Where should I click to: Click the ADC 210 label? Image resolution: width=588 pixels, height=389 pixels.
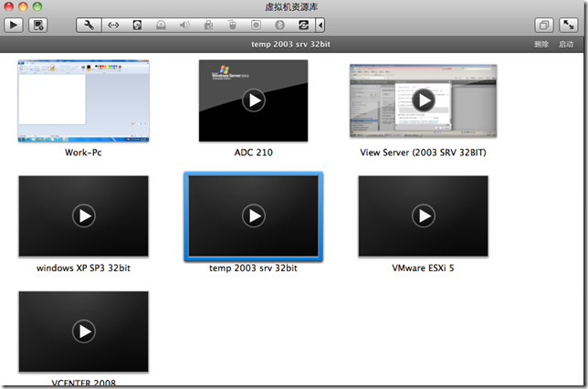click(254, 152)
